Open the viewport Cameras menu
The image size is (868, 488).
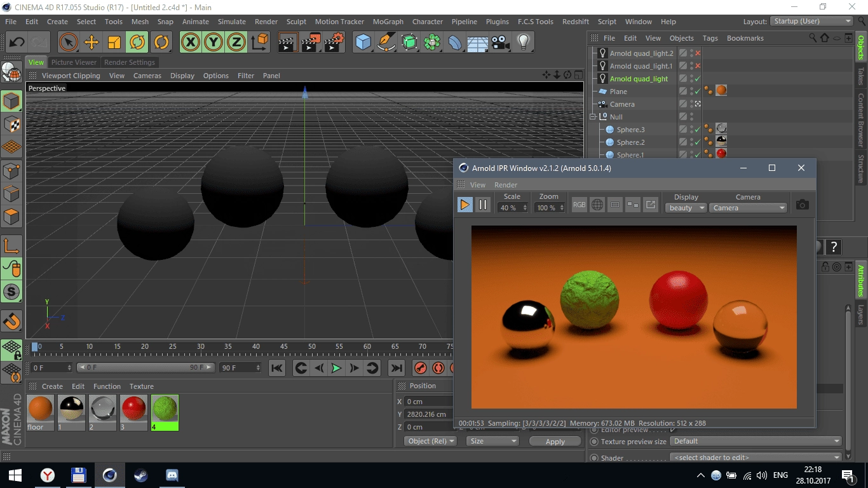tap(147, 76)
